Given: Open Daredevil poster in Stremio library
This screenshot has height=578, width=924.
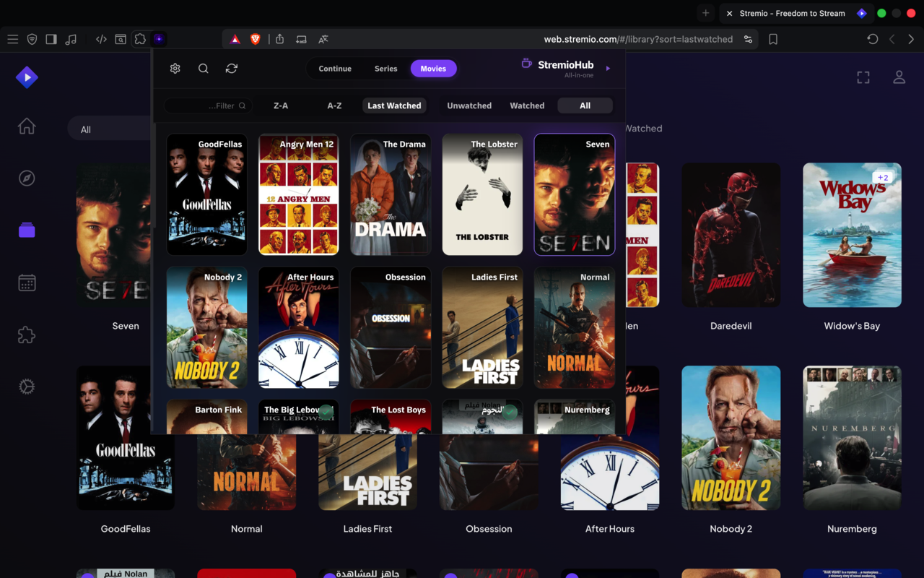Looking at the screenshot, I should pyautogui.click(x=731, y=235).
